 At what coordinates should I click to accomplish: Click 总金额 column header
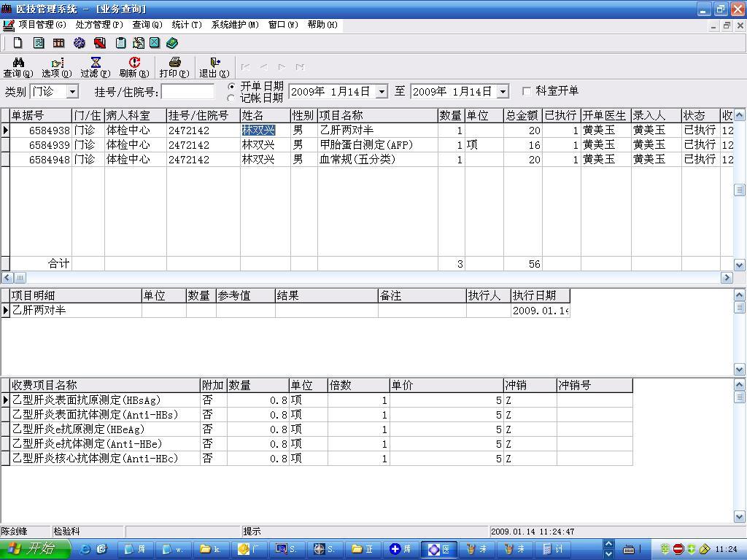click(522, 116)
